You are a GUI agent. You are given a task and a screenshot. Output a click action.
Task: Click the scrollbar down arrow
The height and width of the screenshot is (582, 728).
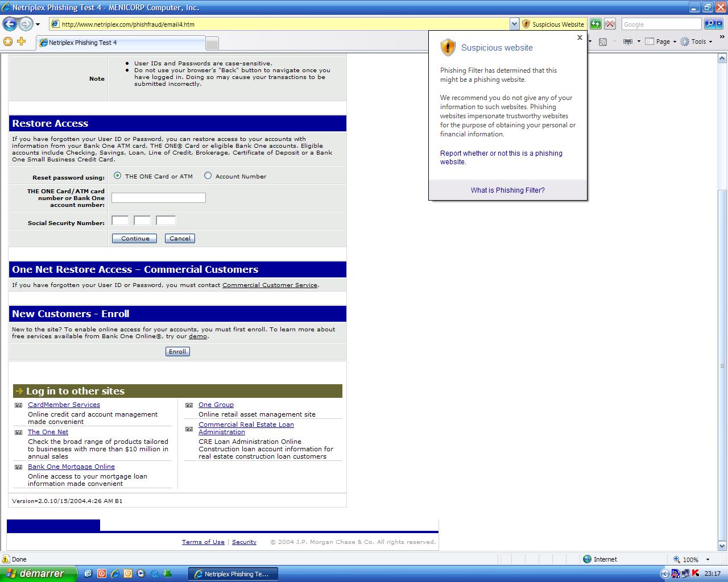(x=722, y=546)
